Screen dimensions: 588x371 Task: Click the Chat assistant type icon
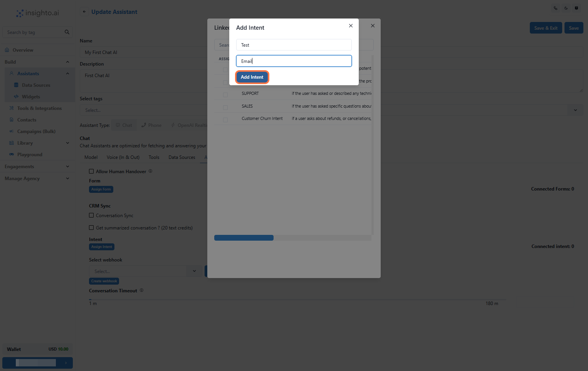pyautogui.click(x=118, y=125)
